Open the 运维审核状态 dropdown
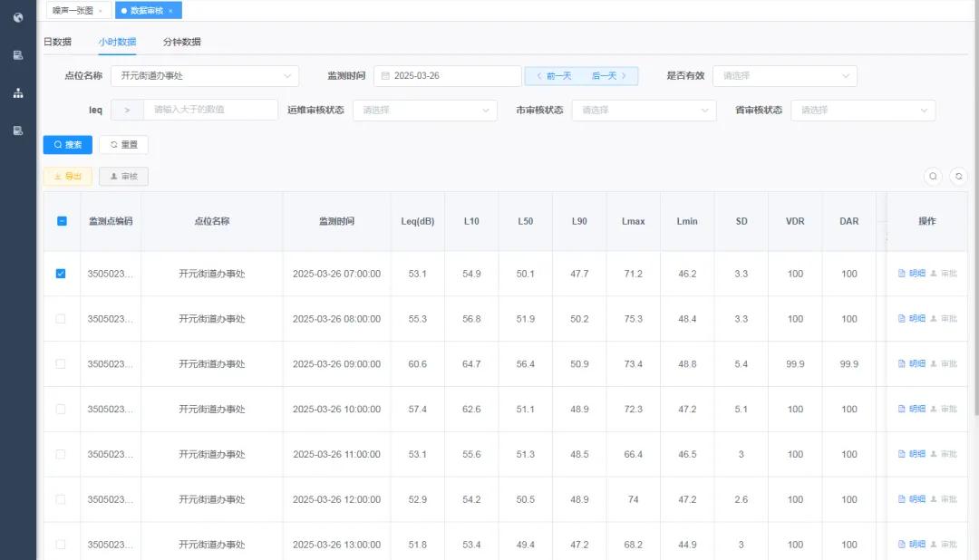 click(x=424, y=110)
